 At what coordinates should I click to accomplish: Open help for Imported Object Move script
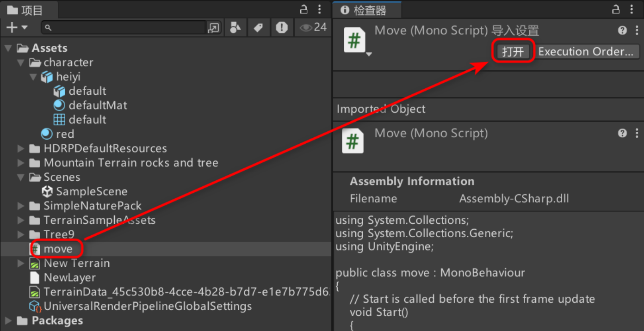point(623,133)
